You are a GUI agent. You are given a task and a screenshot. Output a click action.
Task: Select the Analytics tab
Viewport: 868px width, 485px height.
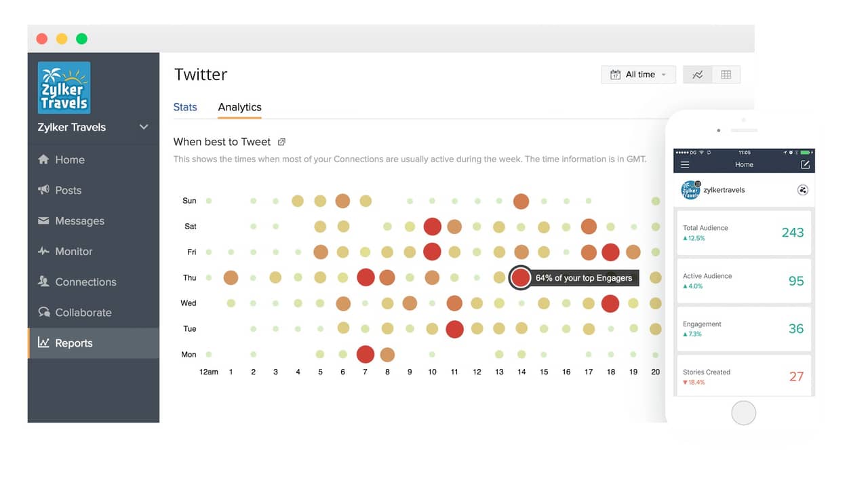point(239,107)
